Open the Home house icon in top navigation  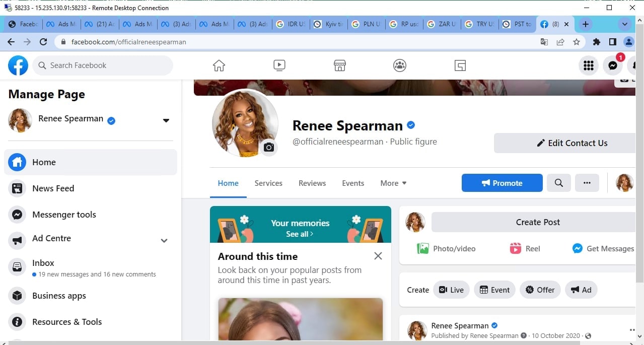click(219, 65)
